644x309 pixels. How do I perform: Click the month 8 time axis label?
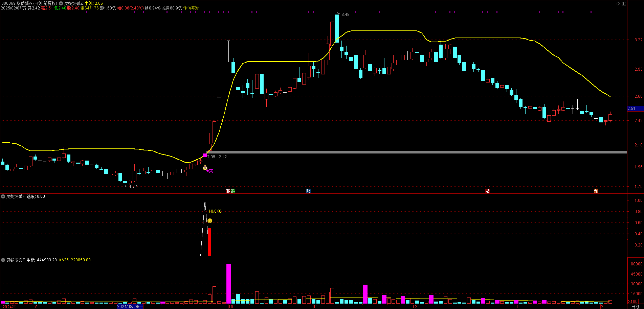(x=37, y=307)
